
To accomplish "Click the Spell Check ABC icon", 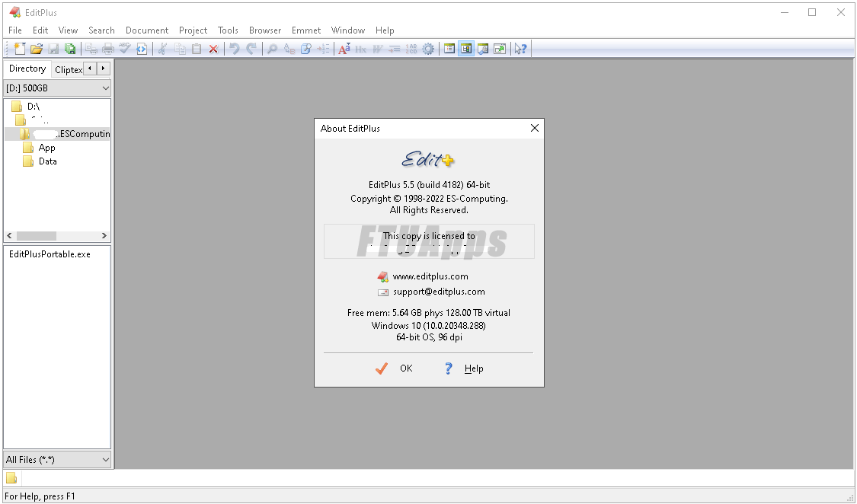I will (x=125, y=49).
